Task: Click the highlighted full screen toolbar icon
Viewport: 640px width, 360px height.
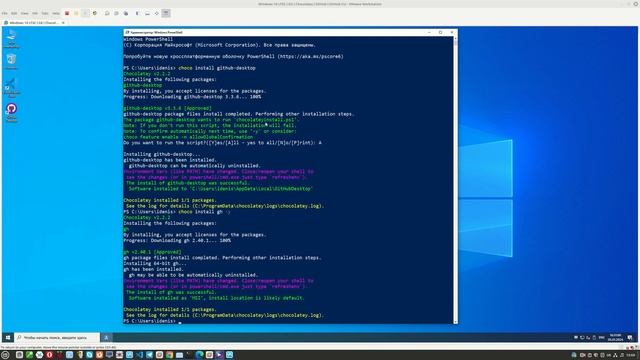Action: [166, 13]
